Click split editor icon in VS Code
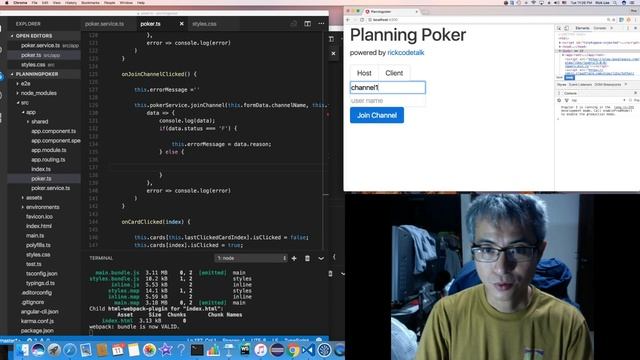Viewport: 640px width, 360px height. click(307, 24)
